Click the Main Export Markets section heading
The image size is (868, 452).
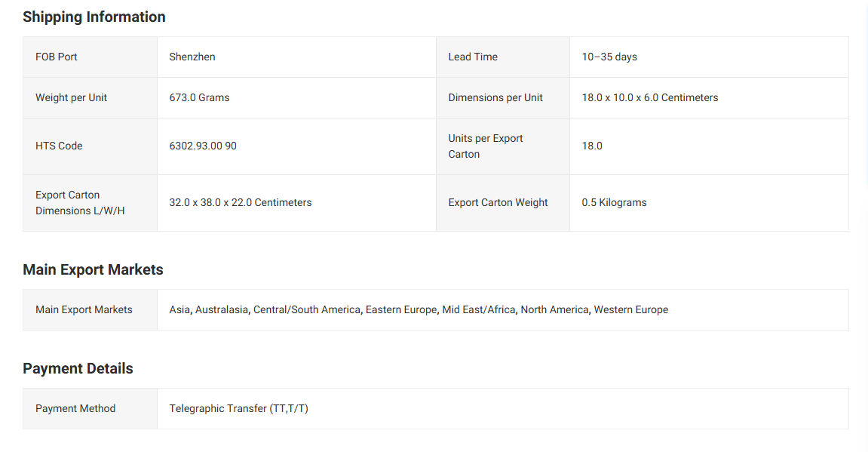pyautogui.click(x=93, y=269)
